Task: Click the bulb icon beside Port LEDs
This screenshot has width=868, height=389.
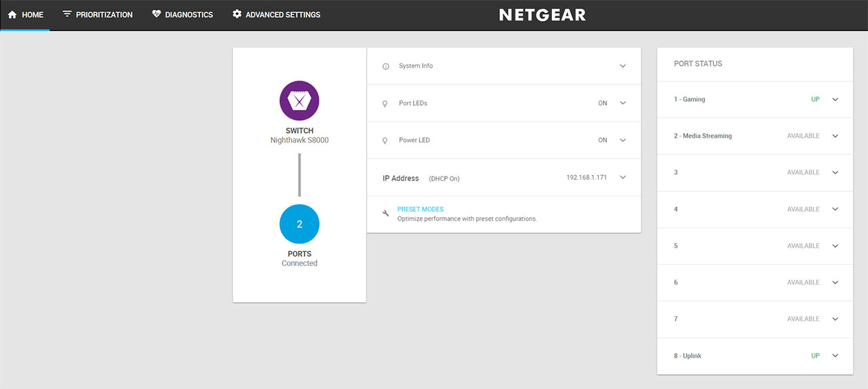Action: coord(385,104)
